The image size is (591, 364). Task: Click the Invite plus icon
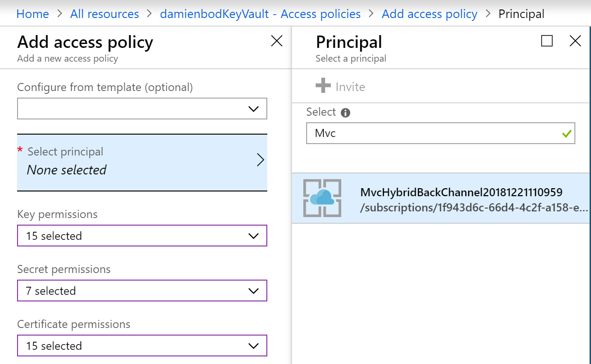click(323, 86)
